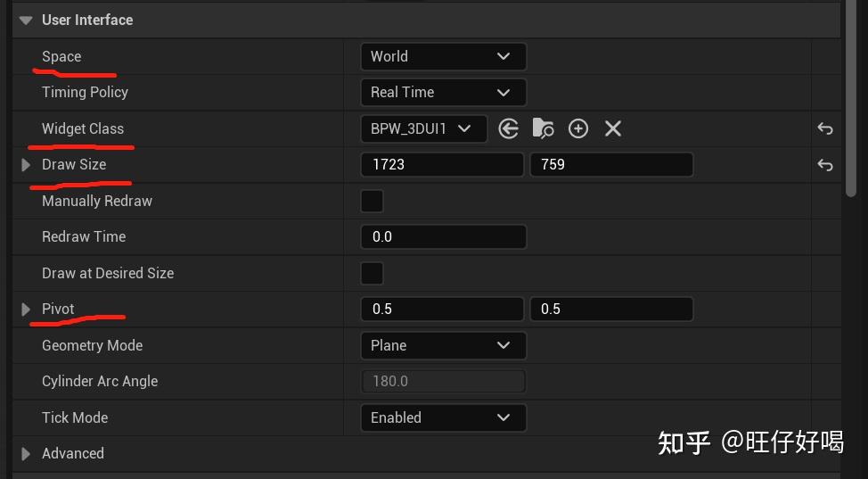This screenshot has width=868, height=479.
Task: Click the Draw Size X value 1723
Action: [x=441, y=165]
